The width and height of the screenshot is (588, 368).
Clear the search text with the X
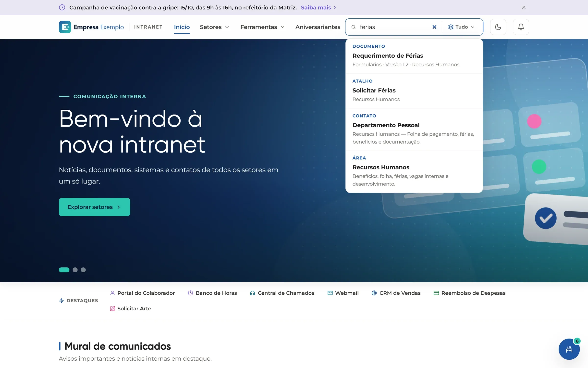point(434,27)
